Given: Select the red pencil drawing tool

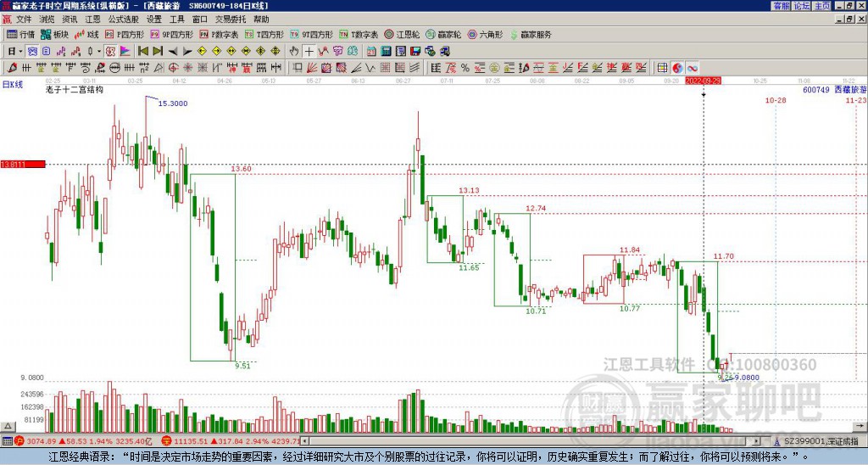Looking at the screenshot, I should pos(12,68).
